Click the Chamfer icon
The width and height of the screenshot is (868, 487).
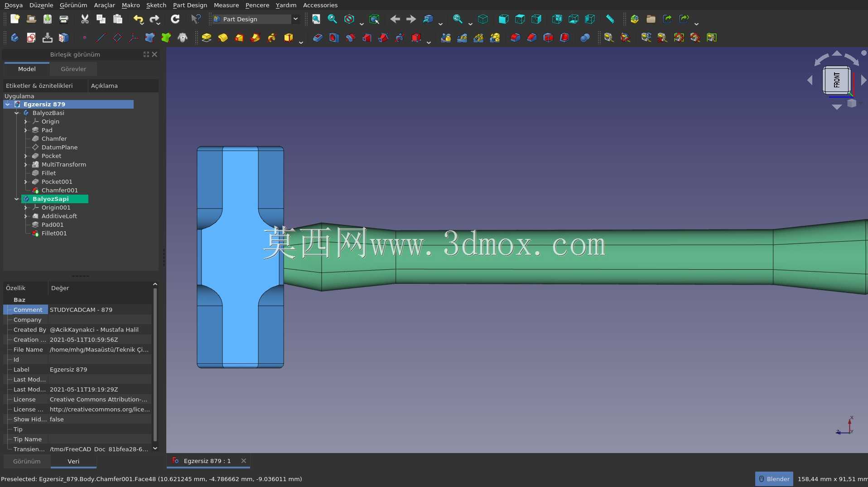tap(532, 38)
